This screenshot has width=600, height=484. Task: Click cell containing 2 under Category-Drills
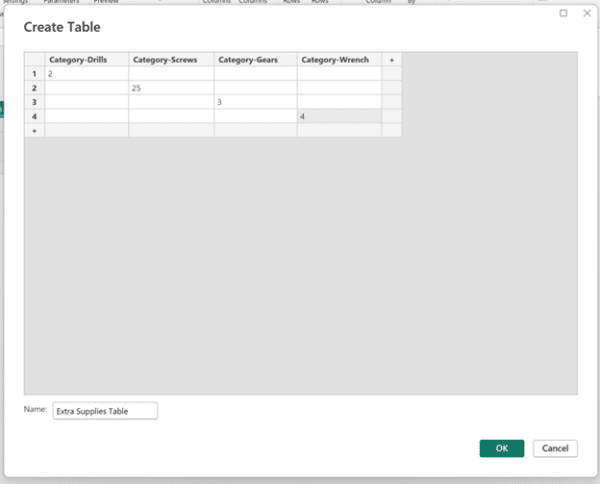[x=86, y=73]
